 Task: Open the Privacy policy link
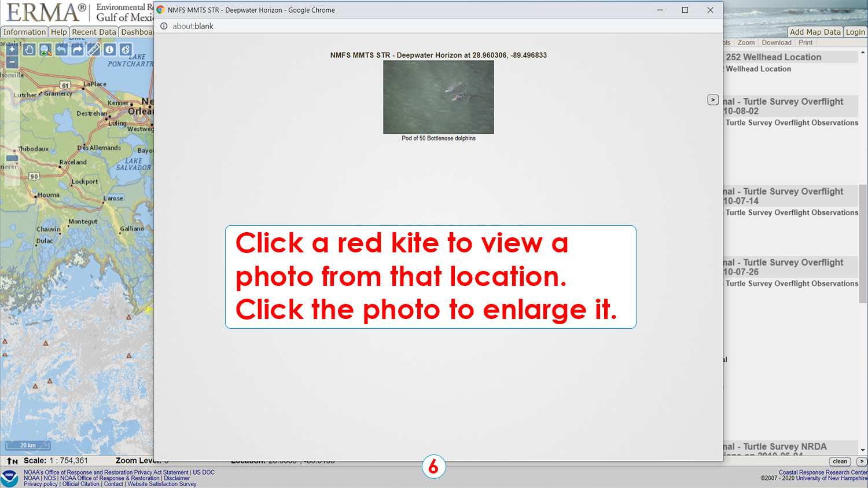[40, 484]
